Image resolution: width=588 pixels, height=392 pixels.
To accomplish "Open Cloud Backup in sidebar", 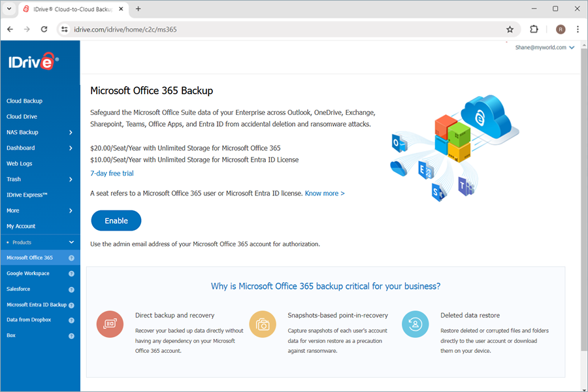I will point(24,101).
